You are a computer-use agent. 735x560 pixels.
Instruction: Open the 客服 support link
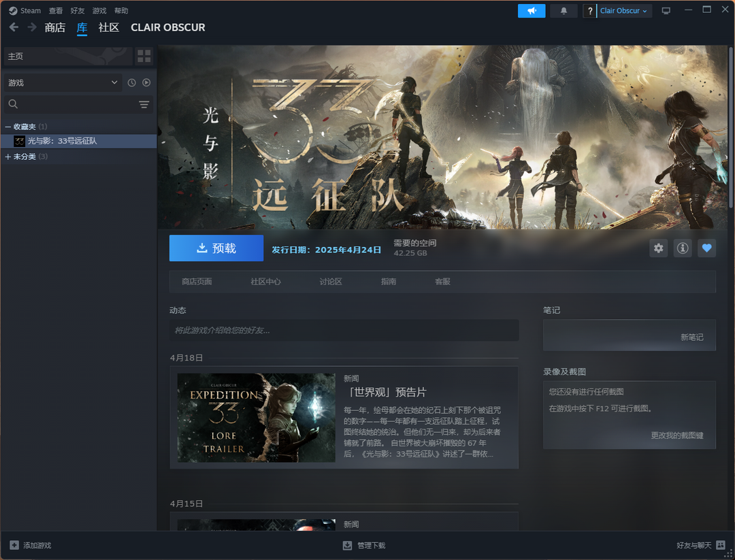point(442,282)
